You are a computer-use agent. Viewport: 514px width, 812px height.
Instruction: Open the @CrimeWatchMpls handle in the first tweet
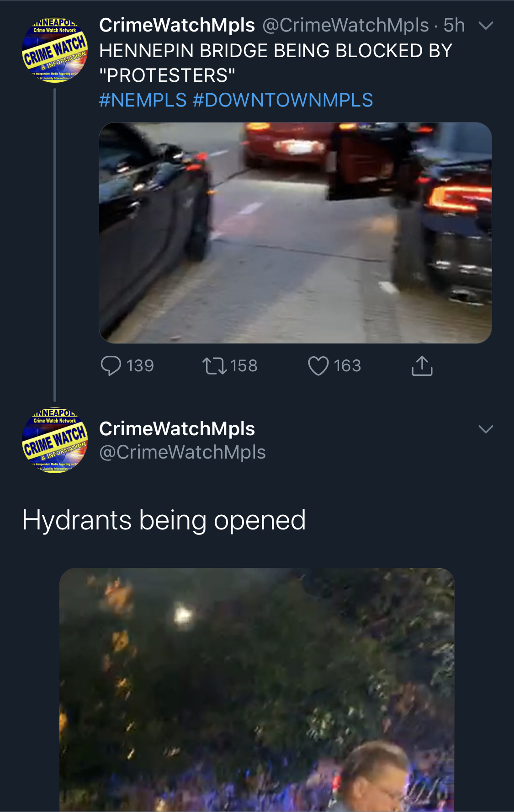tap(346, 26)
